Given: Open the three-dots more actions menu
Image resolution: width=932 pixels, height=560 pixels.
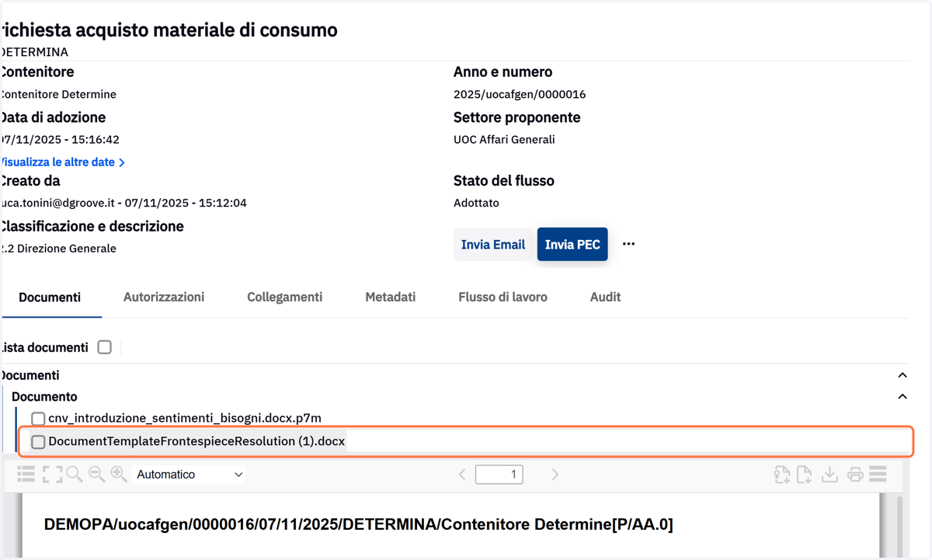Looking at the screenshot, I should pyautogui.click(x=628, y=244).
